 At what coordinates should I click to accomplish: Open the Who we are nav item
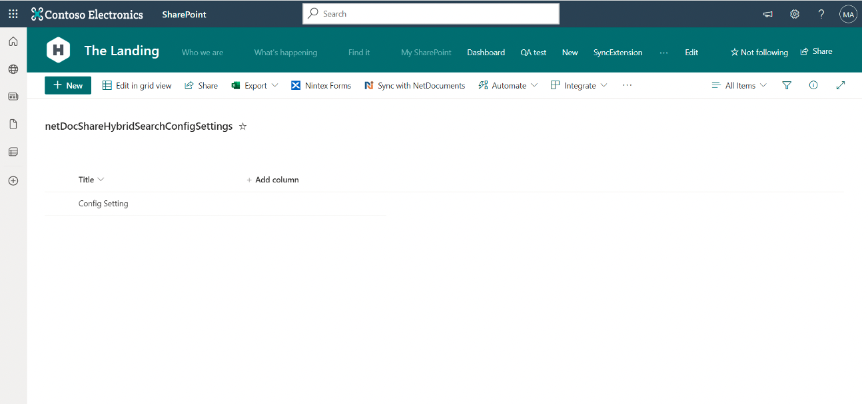coord(203,52)
